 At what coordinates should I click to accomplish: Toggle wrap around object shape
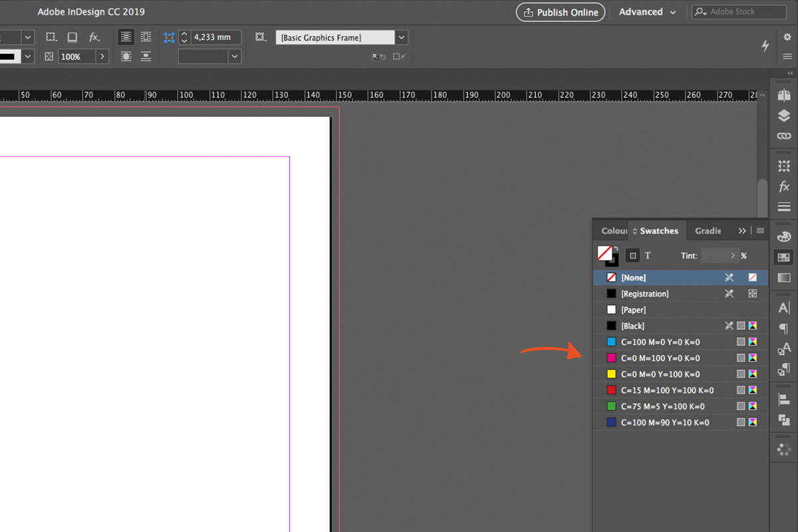click(x=126, y=57)
